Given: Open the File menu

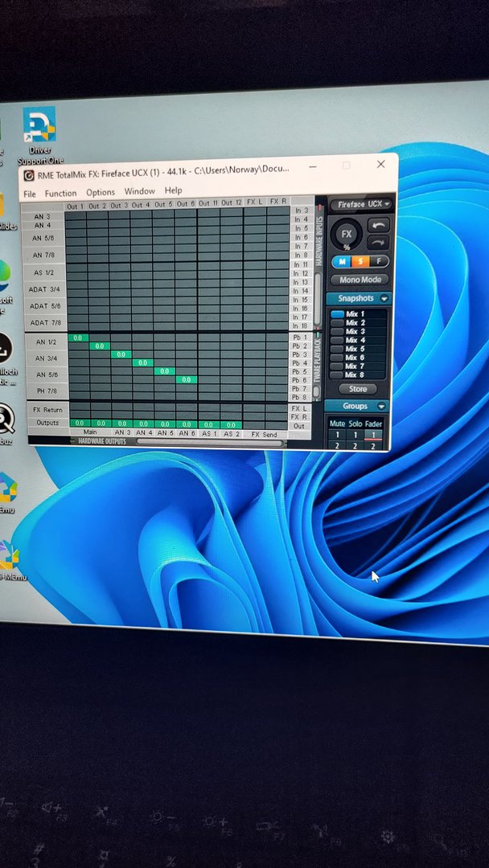Looking at the screenshot, I should click(x=30, y=194).
